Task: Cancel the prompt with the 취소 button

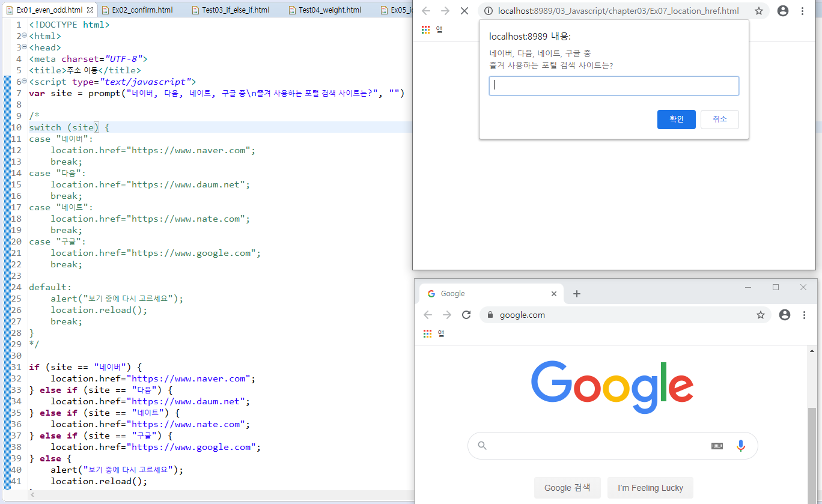Action: tap(720, 120)
